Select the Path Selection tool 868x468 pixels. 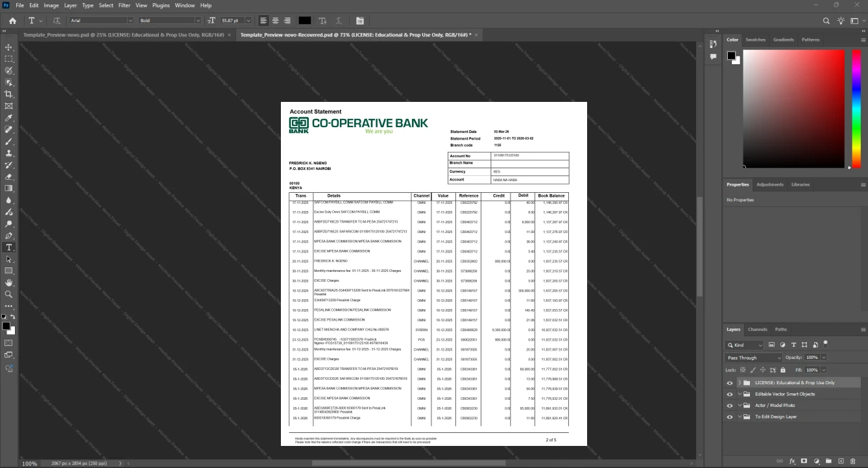click(x=8, y=259)
